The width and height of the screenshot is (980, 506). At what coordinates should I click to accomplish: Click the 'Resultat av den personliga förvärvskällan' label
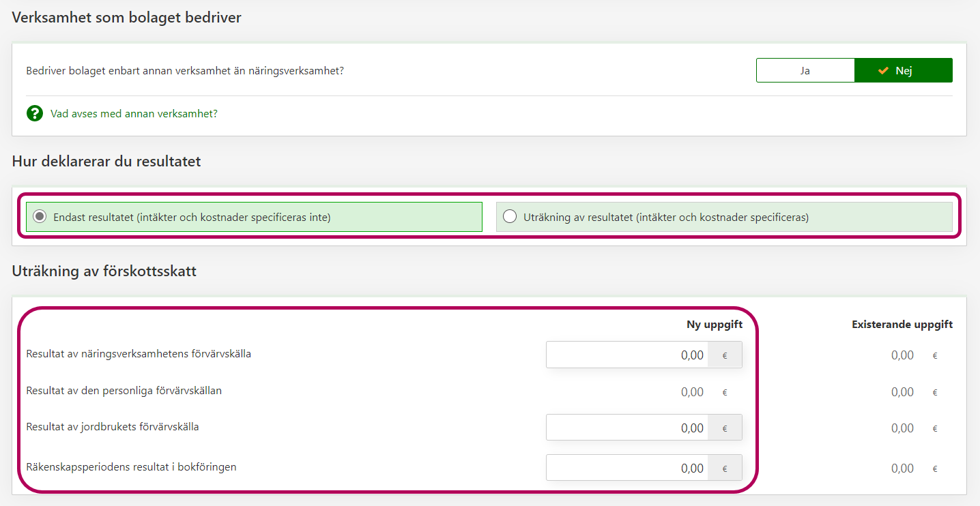124,391
